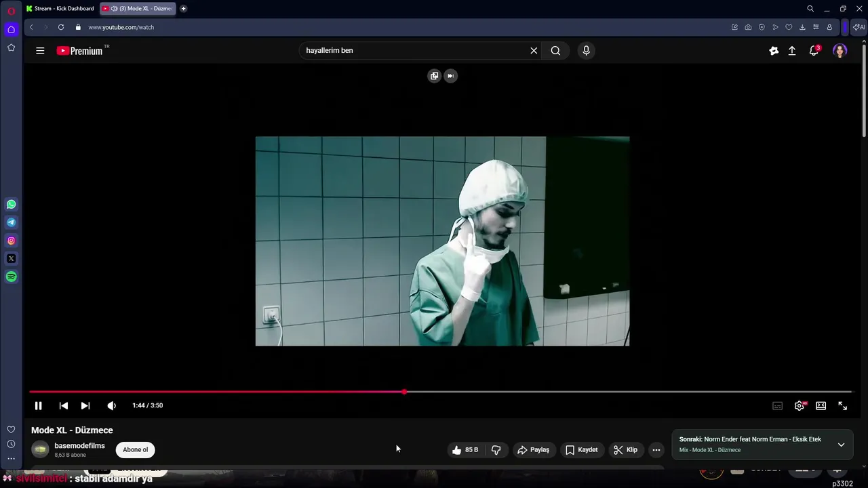Open Telegram in sidebar

pos(12,222)
